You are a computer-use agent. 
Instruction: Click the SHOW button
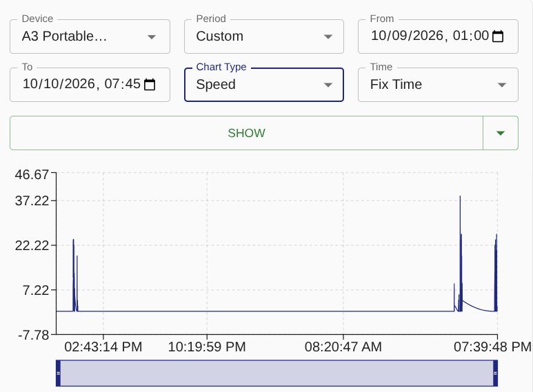point(246,133)
